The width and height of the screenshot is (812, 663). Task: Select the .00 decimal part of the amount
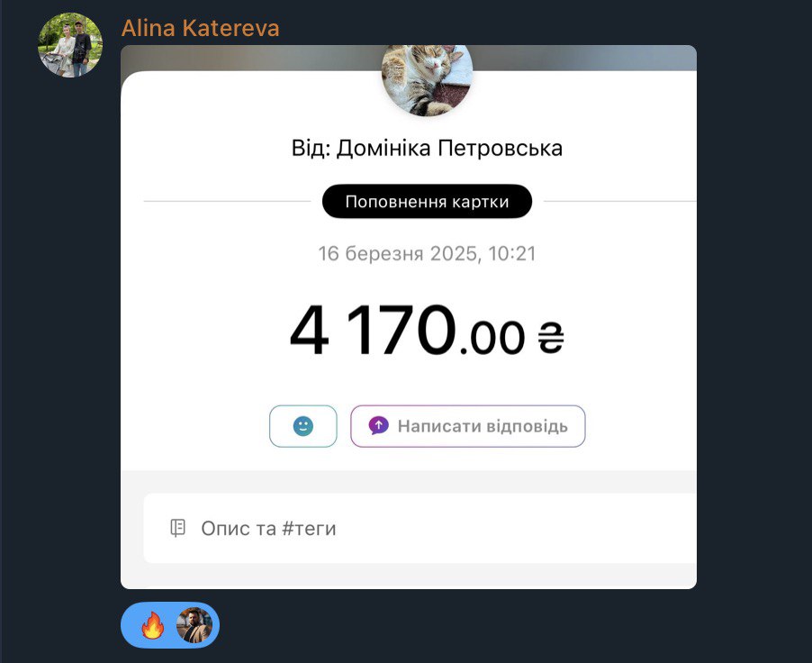492,338
